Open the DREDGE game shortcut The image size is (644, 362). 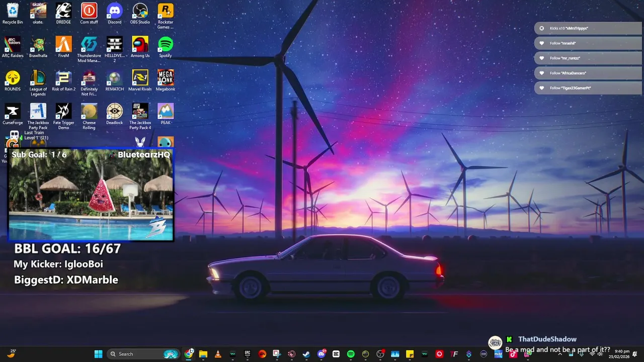(63, 14)
